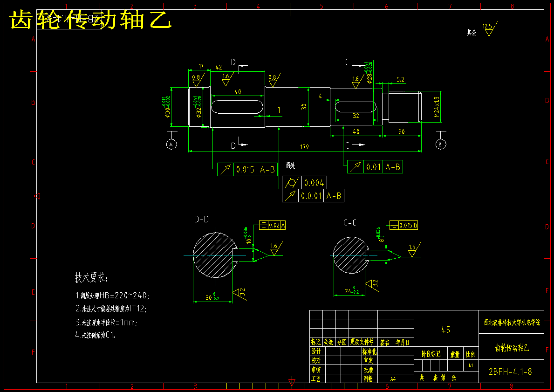
Task: Click the 工艺 row label
Action: pos(316,378)
